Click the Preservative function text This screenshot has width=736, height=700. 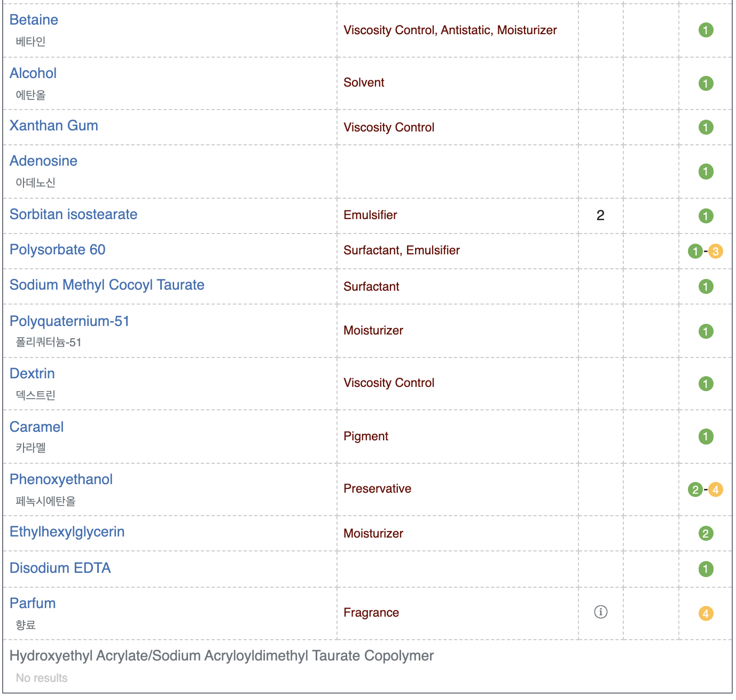(x=377, y=488)
